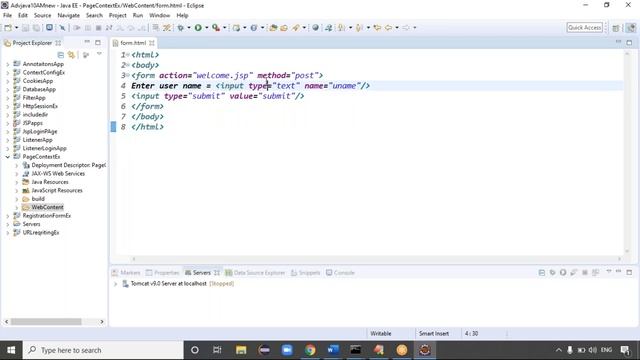Select the ListenerLoginApp project

pos(44,148)
